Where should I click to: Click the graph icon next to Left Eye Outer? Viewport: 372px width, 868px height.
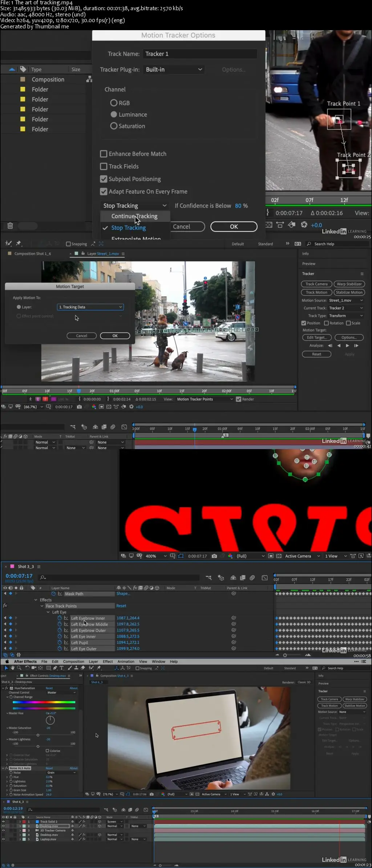tap(66, 649)
